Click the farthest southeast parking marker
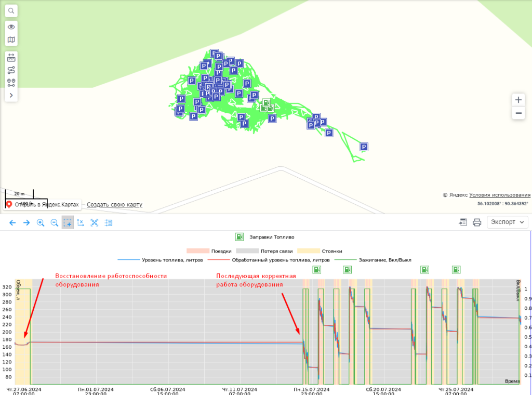Viewport: 532px width, 395px height. [364, 147]
